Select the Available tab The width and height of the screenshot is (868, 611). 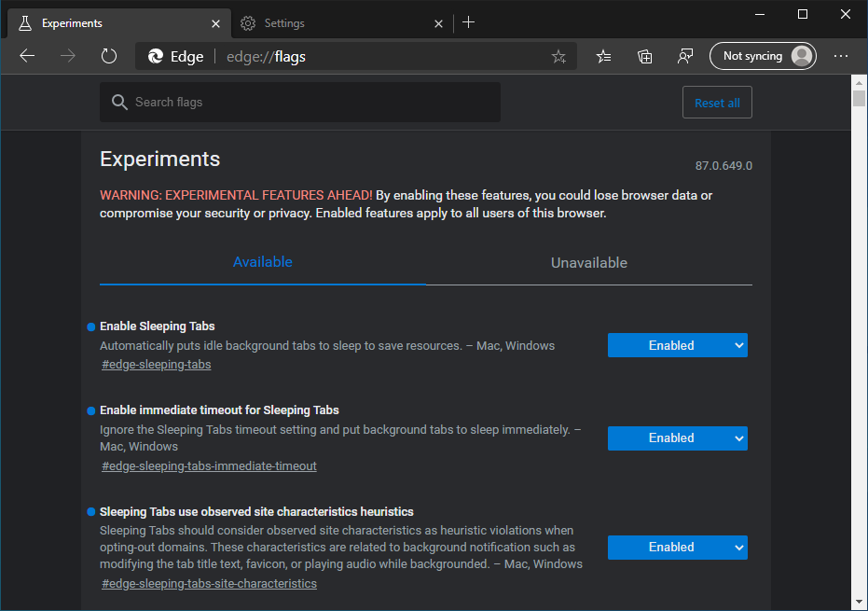pos(262,262)
